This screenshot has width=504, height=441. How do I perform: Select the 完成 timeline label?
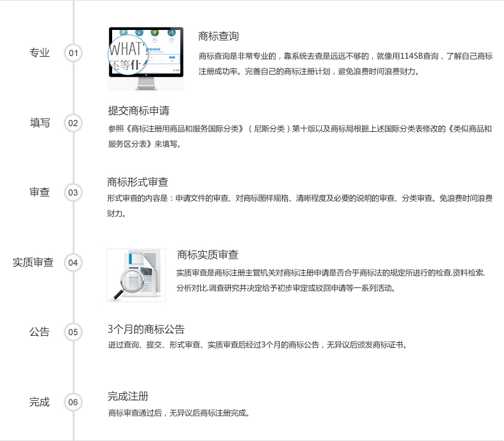[40, 401]
